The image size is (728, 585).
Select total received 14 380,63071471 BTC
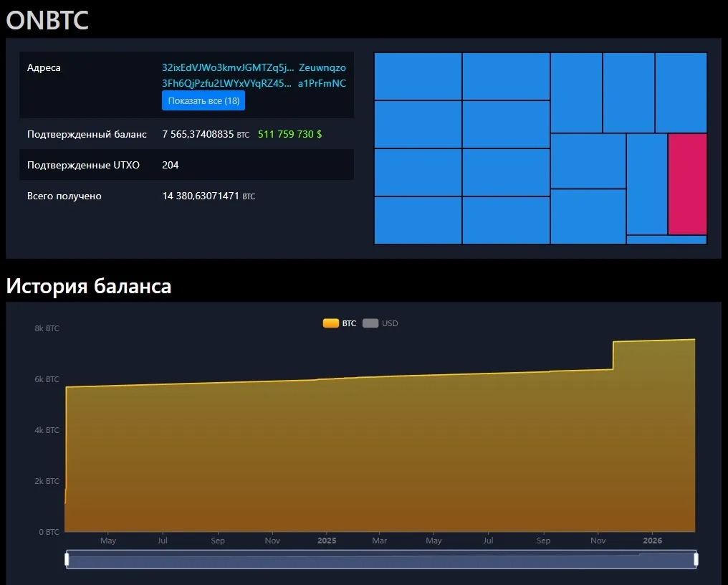[x=209, y=196]
